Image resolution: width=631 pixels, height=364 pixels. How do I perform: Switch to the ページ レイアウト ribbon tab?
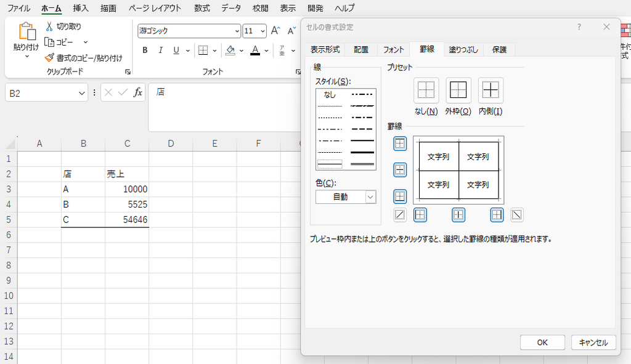[x=155, y=8]
